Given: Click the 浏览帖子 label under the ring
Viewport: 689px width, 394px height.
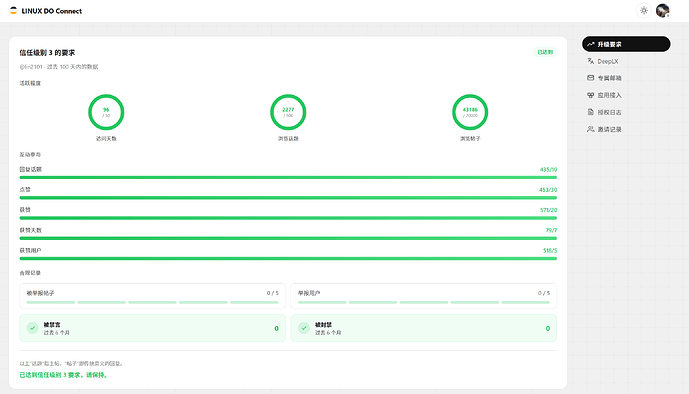Looking at the screenshot, I should click(x=470, y=138).
